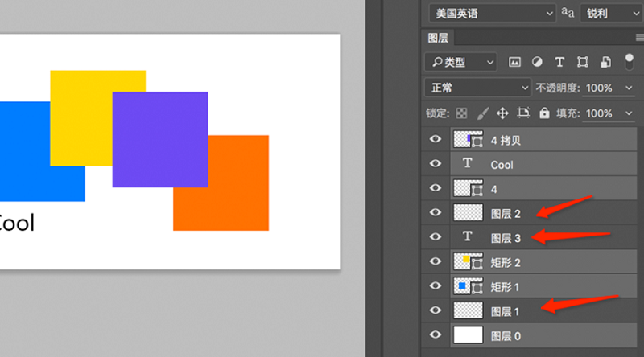This screenshot has height=357, width=644.
Task: Toggle visibility of 矩形 2 layer
Action: coord(436,261)
